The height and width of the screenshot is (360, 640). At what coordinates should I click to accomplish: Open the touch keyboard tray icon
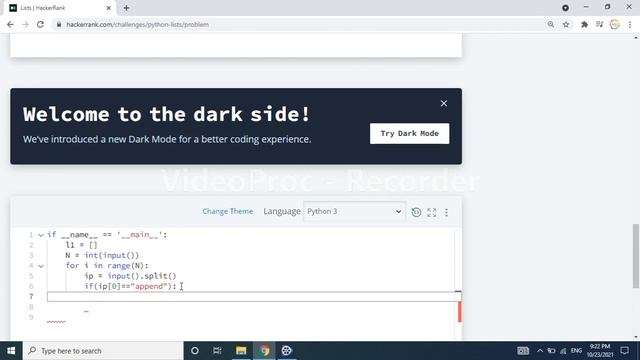[523, 351]
